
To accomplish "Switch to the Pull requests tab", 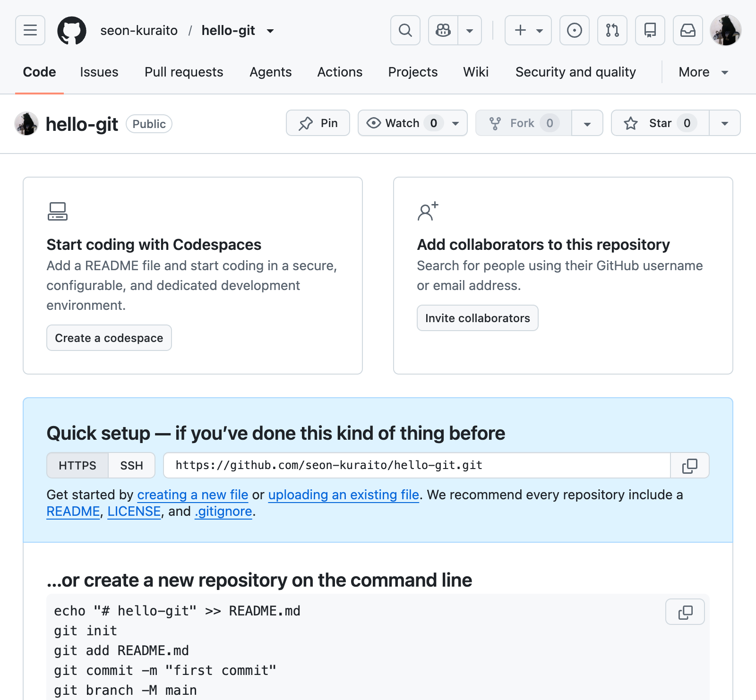I will 184,72.
